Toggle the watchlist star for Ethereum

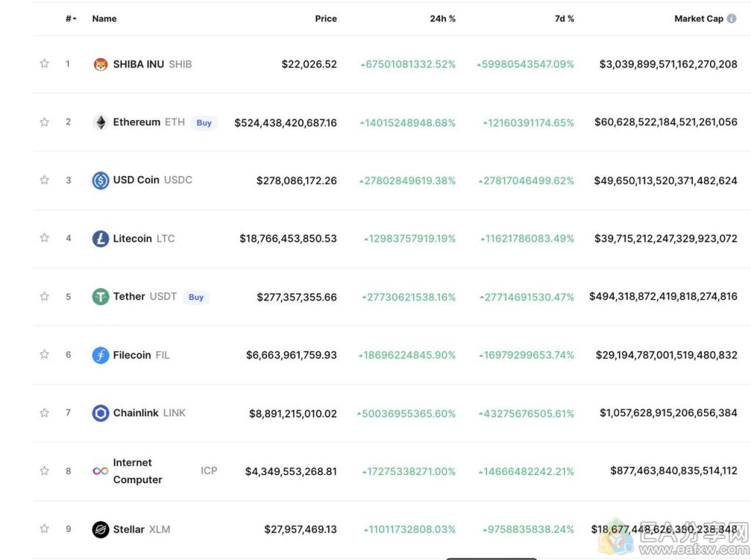[44, 122]
